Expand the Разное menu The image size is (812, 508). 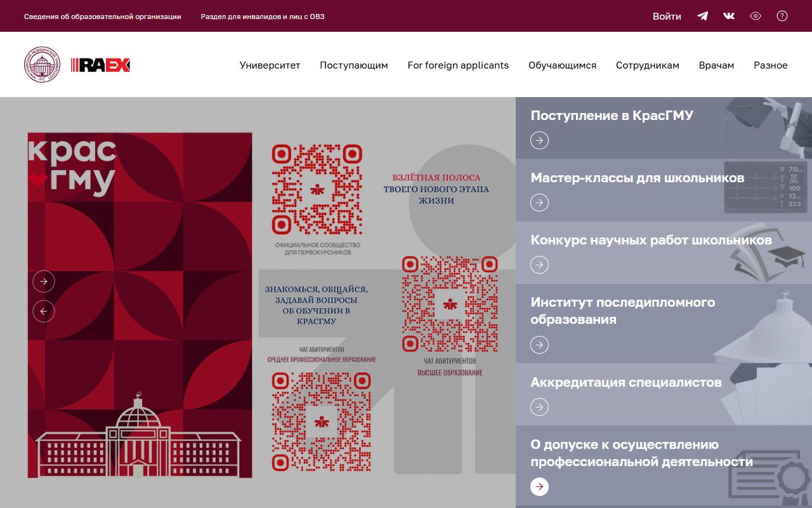click(771, 65)
